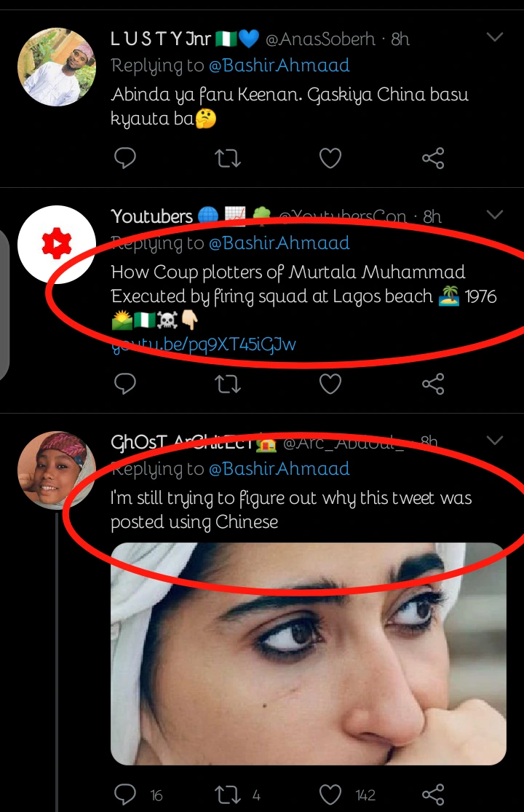This screenshot has width=524, height=812.
Task: Retweet LUSTY Jnr's tweet
Action: 228,159
